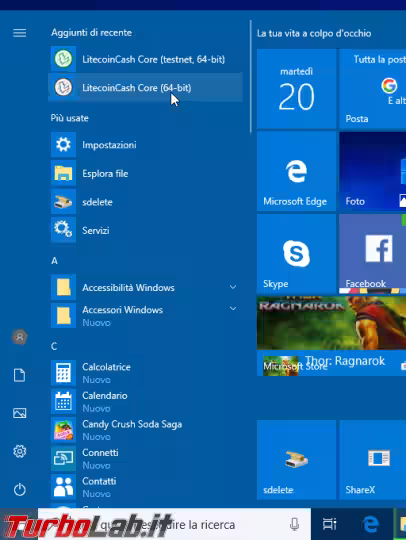Open Calendario calendar icon
Image resolution: width=406 pixels, height=540 pixels.
pyautogui.click(x=63, y=401)
